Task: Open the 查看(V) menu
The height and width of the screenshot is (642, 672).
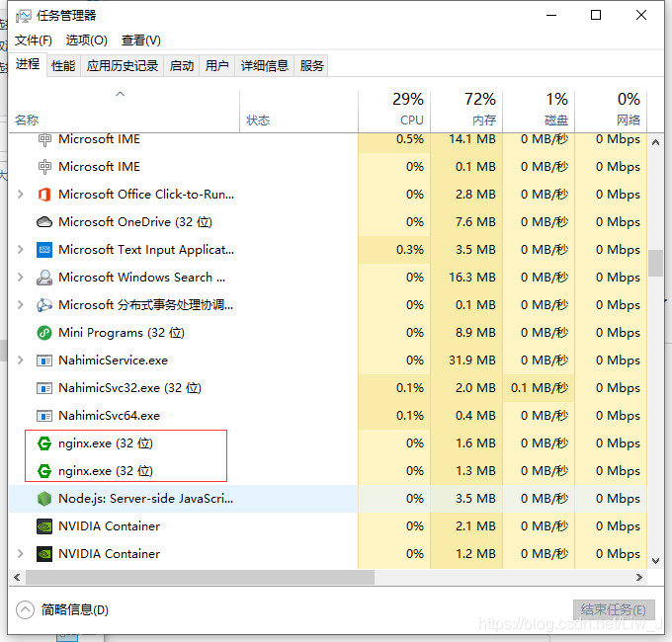Action: 141,40
